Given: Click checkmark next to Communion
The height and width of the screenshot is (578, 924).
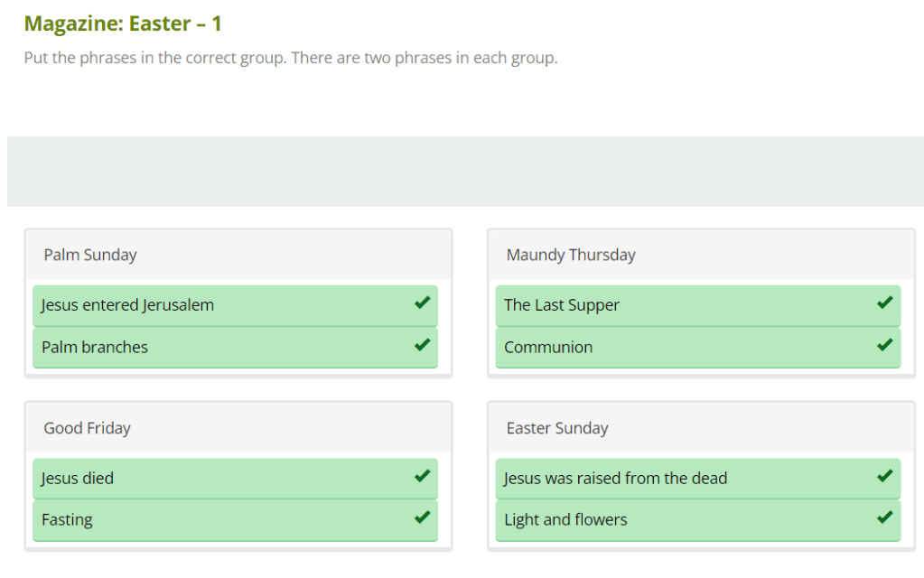Looking at the screenshot, I should point(884,345).
